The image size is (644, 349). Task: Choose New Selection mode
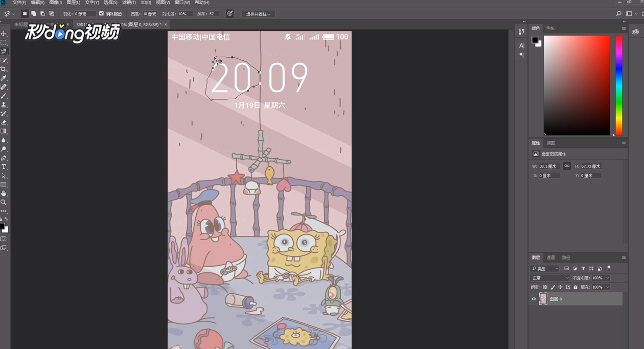25,14
